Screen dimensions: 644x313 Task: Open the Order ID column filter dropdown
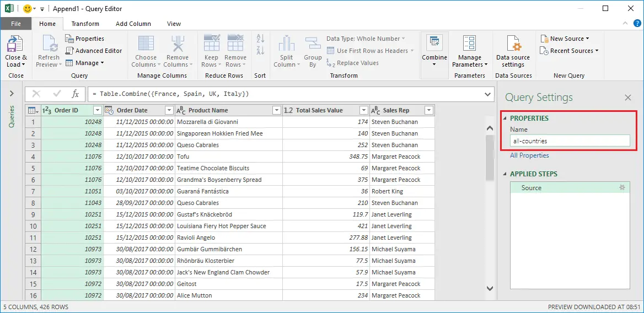pyautogui.click(x=98, y=110)
